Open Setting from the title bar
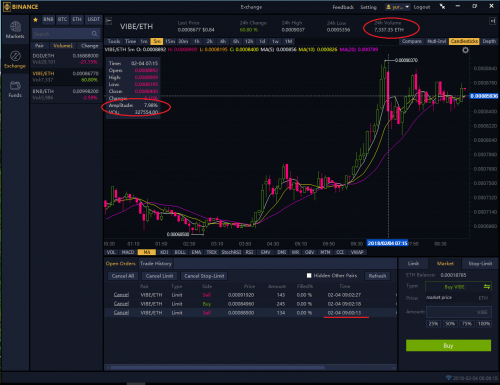The height and width of the screenshot is (385, 500). pos(368,7)
